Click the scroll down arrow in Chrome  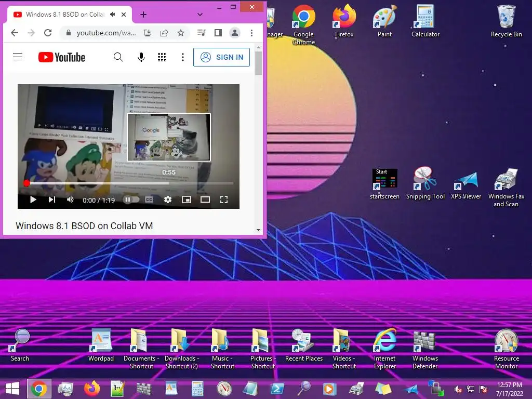(259, 230)
